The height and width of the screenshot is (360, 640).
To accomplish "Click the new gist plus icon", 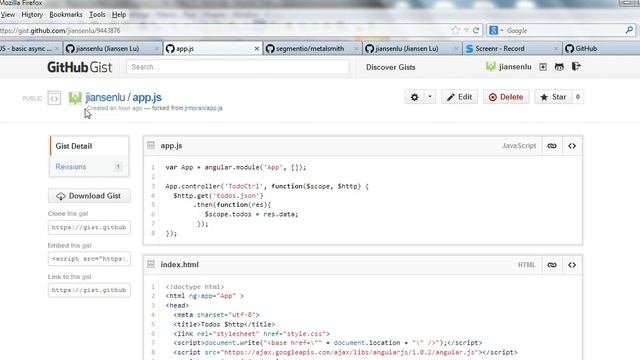I will pyautogui.click(x=543, y=67).
